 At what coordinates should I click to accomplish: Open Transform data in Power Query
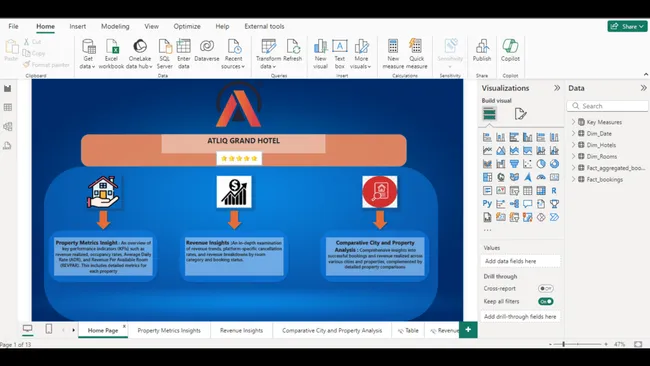[x=268, y=54]
